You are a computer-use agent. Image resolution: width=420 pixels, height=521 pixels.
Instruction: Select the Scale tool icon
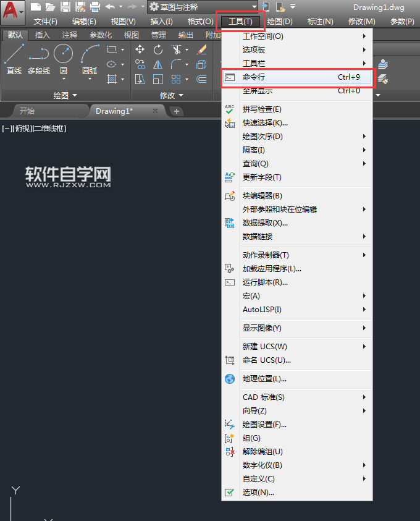coord(158,79)
